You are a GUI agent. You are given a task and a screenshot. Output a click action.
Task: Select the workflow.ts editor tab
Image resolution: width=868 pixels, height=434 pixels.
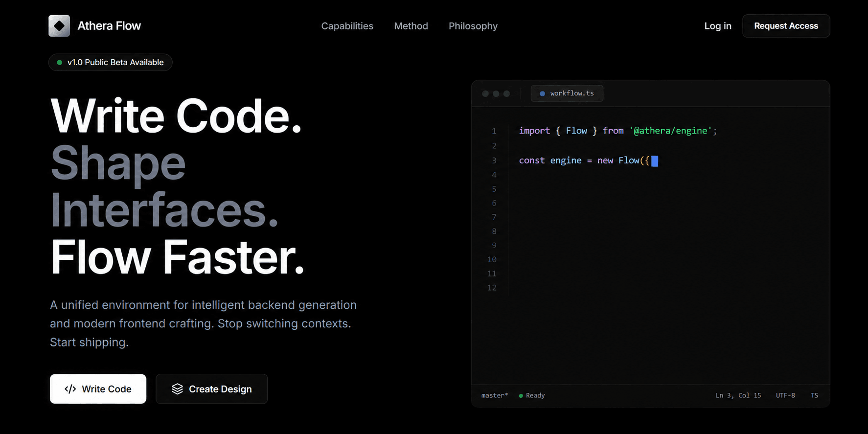567,93
